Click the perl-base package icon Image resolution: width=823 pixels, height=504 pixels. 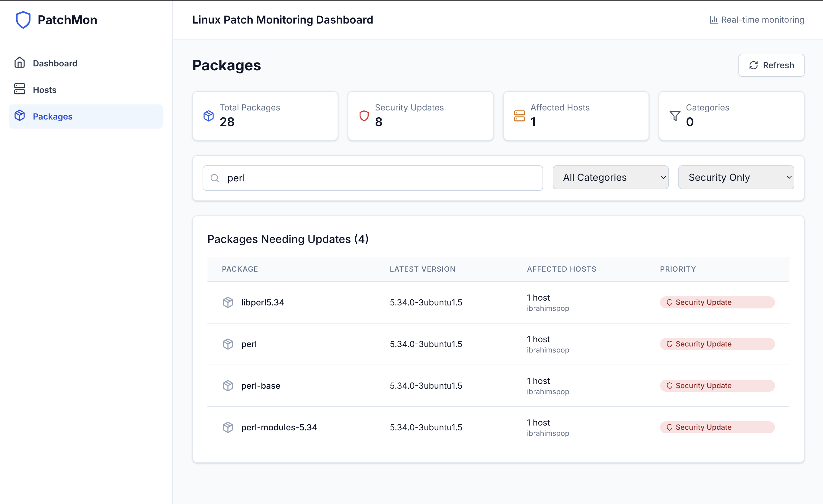pos(228,386)
